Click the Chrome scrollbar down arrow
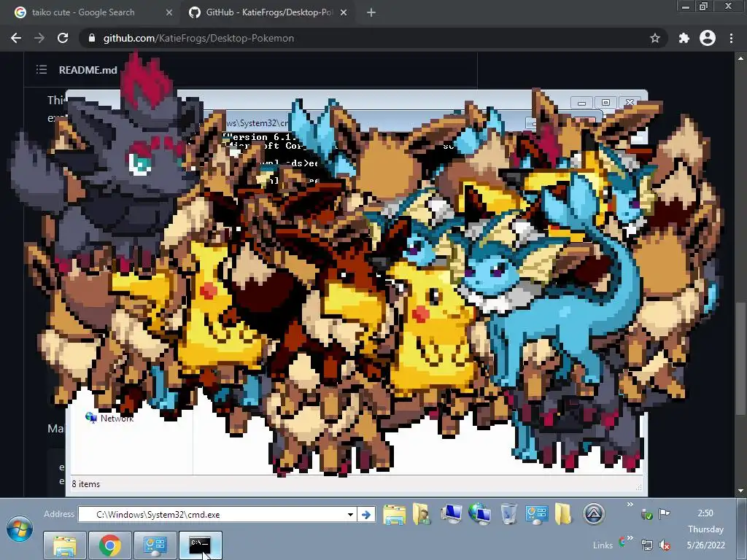The height and width of the screenshot is (560, 747). 740,491
